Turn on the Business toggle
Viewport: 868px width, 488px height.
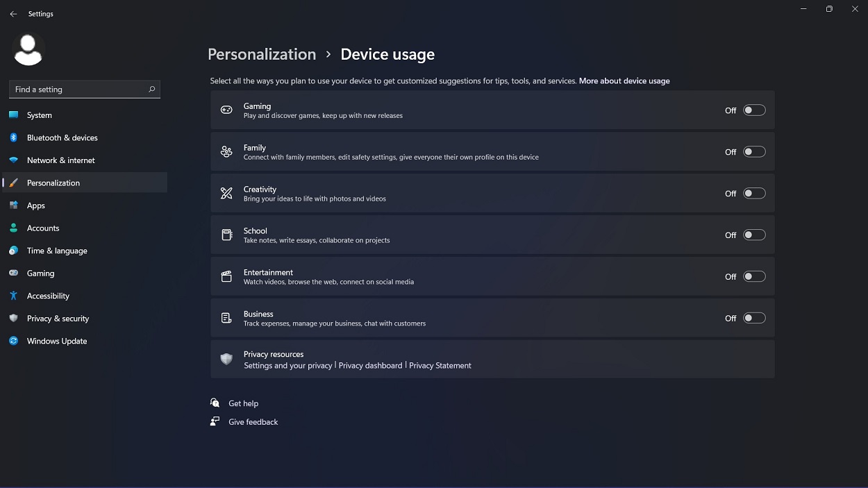[x=755, y=317]
